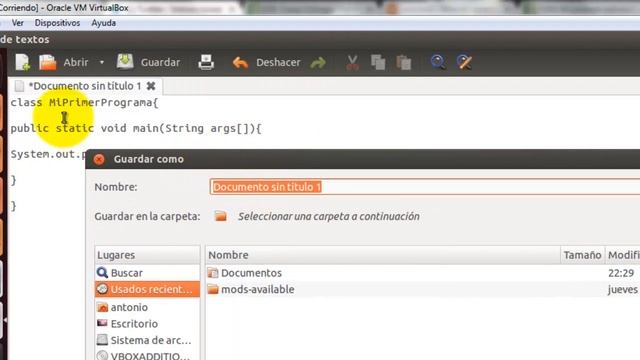Open the Guardar en la carpeta selector

click(x=317, y=216)
